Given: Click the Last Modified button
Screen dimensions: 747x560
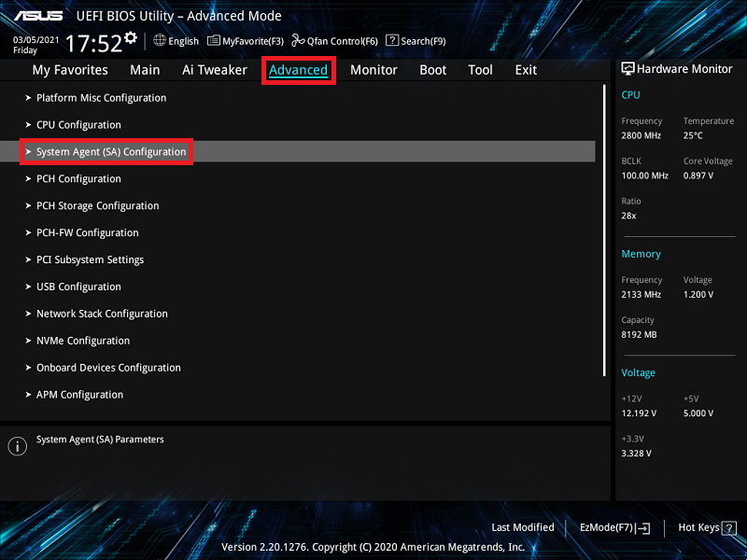Looking at the screenshot, I should tap(522, 527).
